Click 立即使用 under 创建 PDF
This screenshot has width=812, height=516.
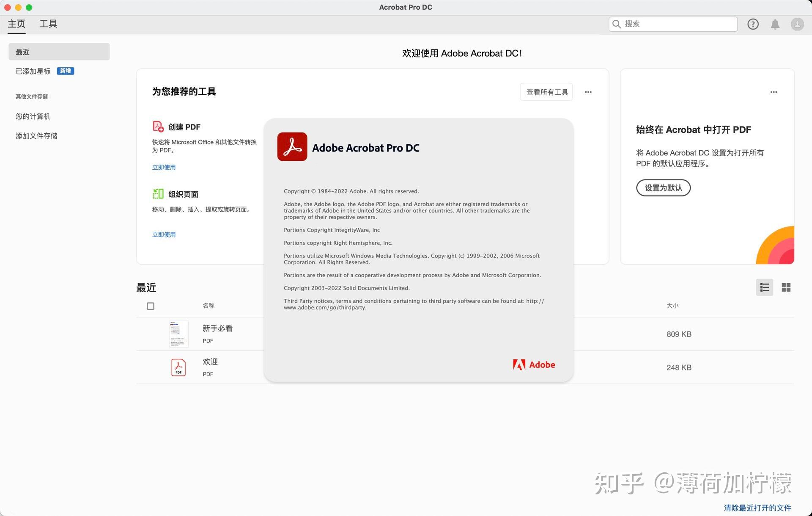coord(164,168)
